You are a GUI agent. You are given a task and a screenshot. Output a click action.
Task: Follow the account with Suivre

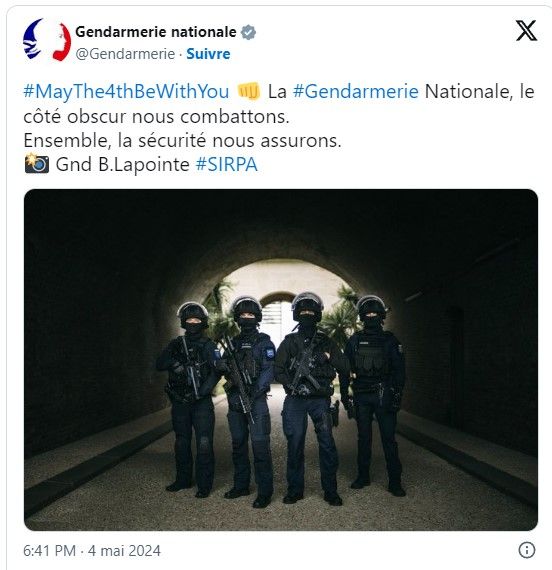pos(208,54)
